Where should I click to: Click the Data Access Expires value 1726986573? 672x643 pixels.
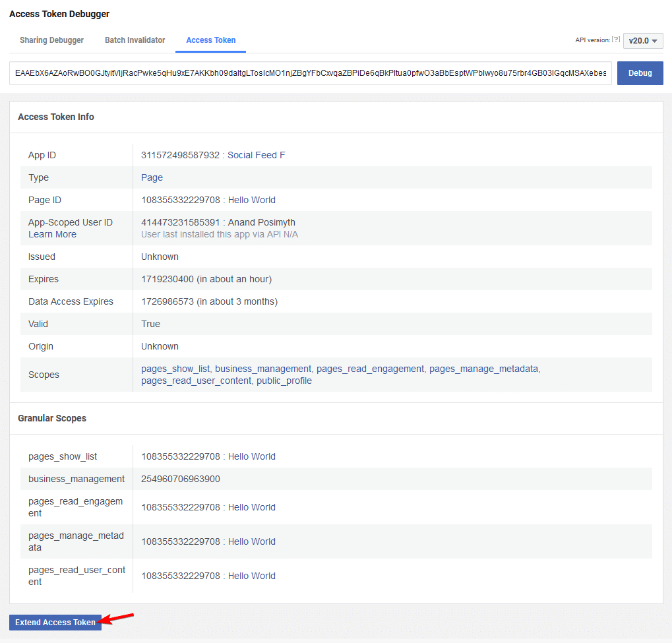pyautogui.click(x=167, y=301)
